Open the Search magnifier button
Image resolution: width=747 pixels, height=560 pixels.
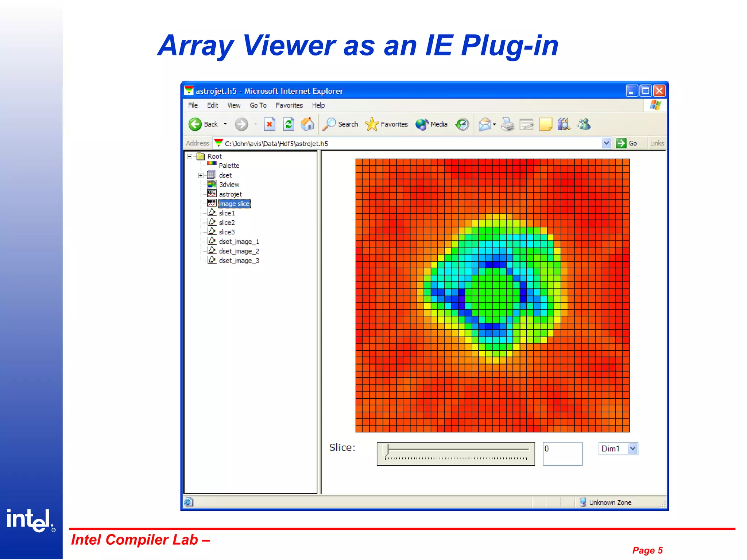pyautogui.click(x=340, y=124)
